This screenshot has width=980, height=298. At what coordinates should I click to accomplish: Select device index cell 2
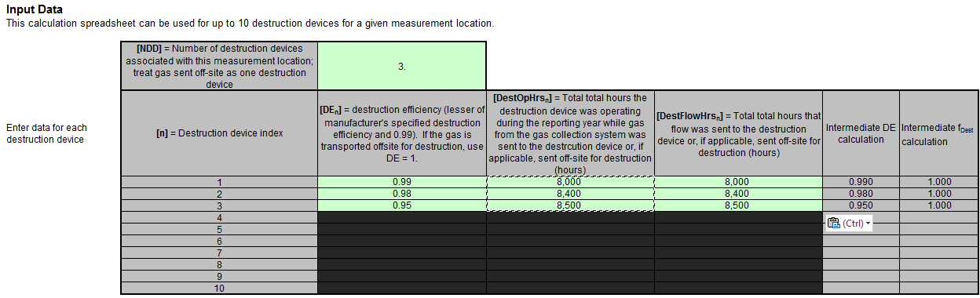pyautogui.click(x=219, y=194)
